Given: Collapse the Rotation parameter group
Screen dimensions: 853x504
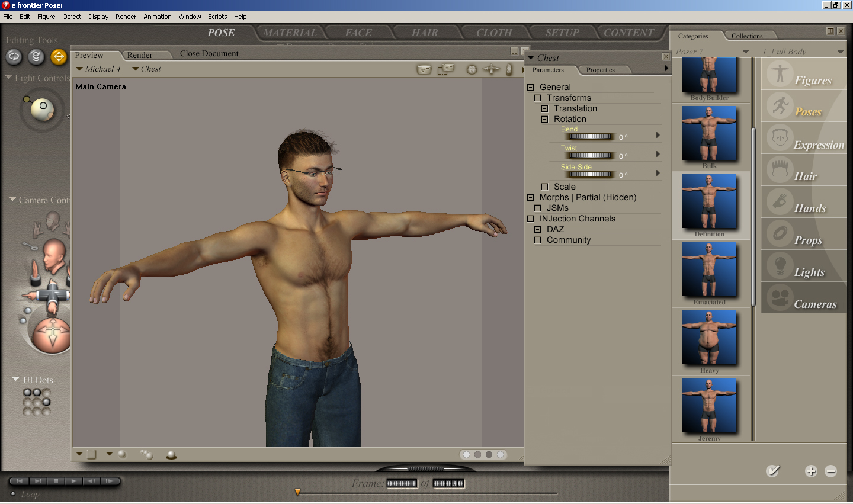Looking at the screenshot, I should click(x=544, y=119).
